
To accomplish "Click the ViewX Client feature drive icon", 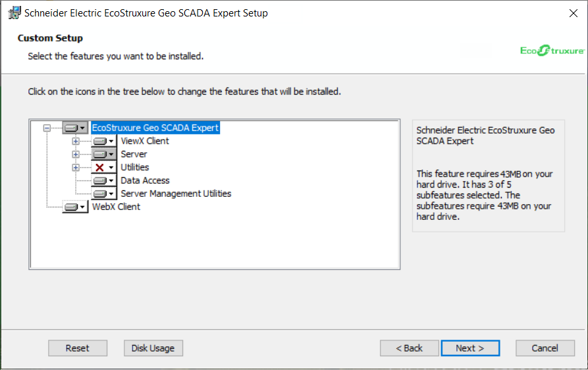I will [x=103, y=141].
